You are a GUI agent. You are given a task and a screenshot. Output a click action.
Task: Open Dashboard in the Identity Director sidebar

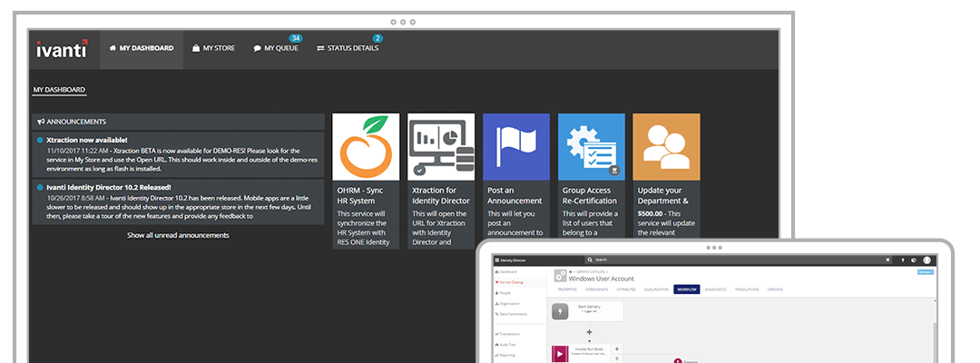[507, 271]
